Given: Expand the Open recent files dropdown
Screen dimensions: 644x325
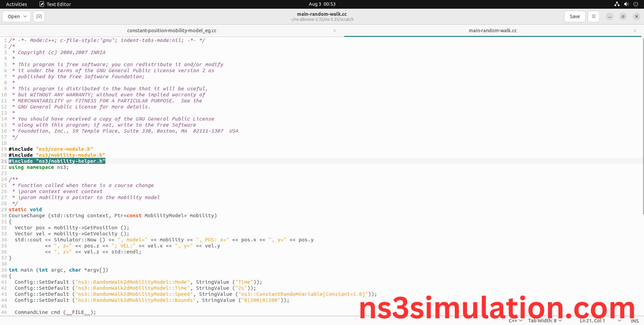Looking at the screenshot, I should [16, 16].
